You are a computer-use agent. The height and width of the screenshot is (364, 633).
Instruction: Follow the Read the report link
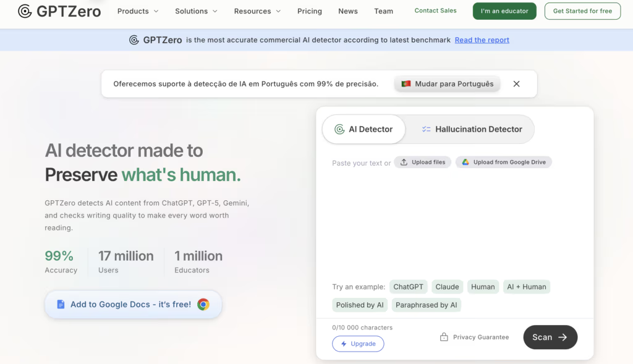click(482, 40)
